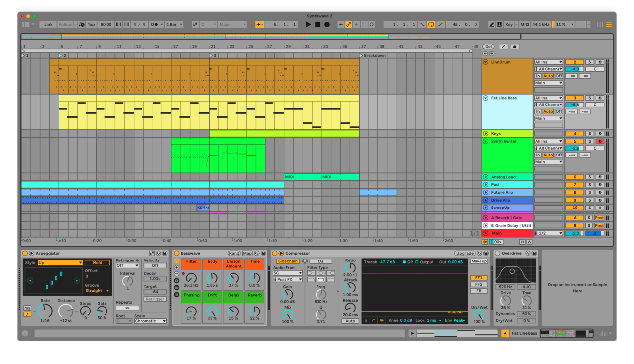634x364 pixels.
Task: Start playback with the Play button
Action: 308,24
